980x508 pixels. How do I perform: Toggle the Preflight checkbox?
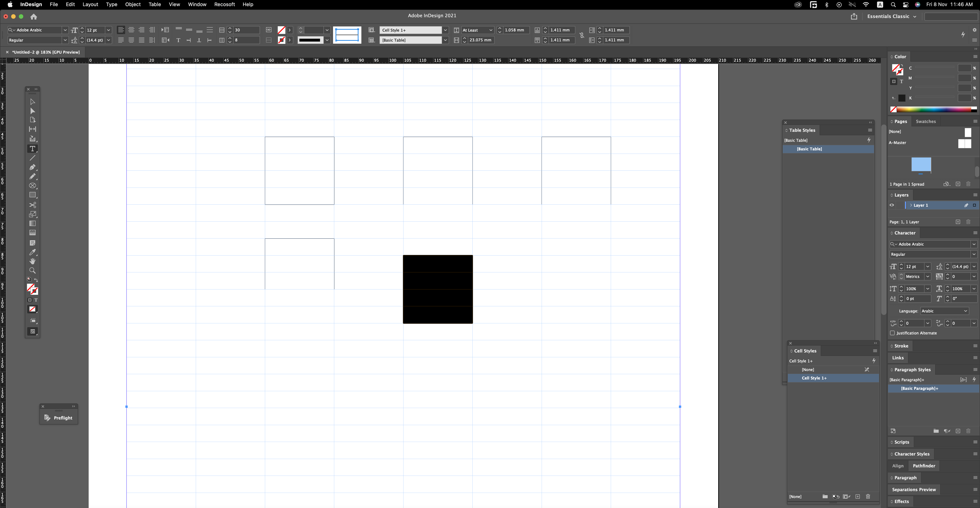tap(47, 417)
